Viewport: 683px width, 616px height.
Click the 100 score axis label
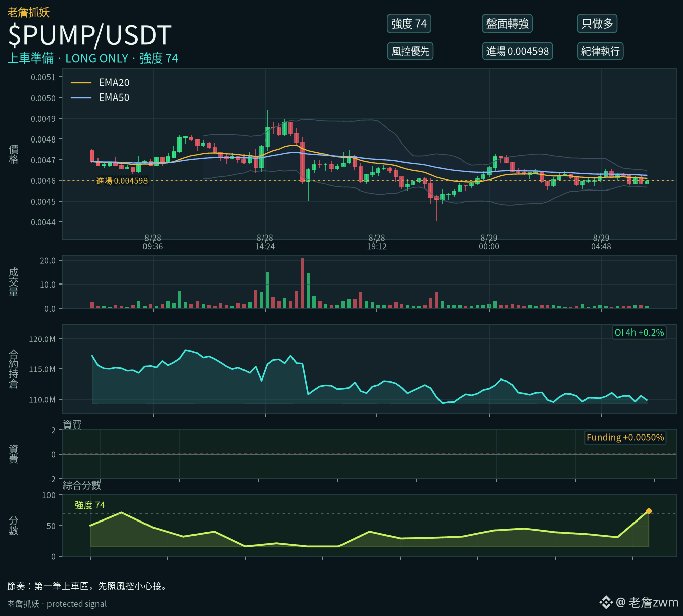[x=49, y=495]
